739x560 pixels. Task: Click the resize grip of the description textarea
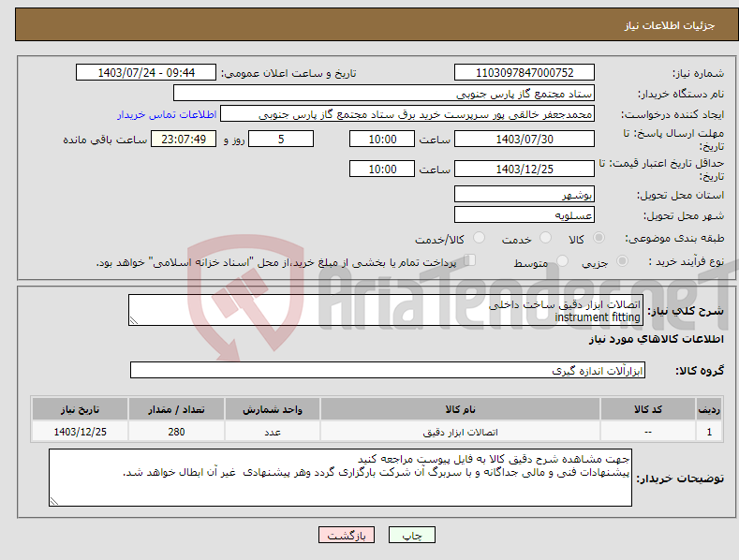pyautogui.click(x=134, y=320)
